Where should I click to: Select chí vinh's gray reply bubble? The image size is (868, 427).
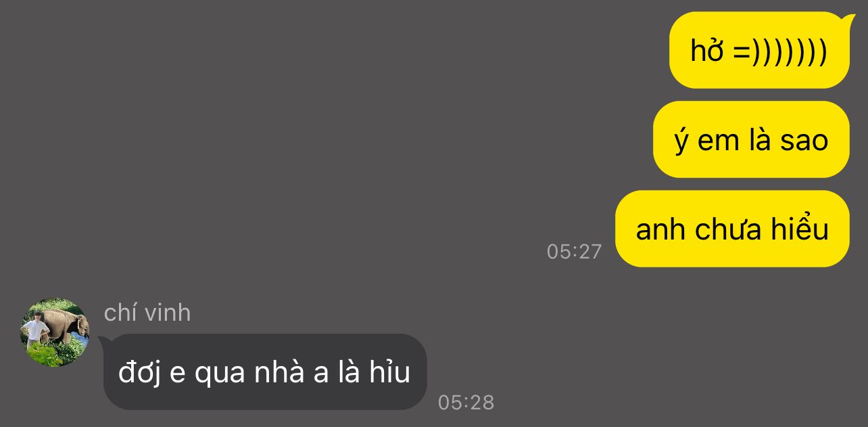pos(265,372)
